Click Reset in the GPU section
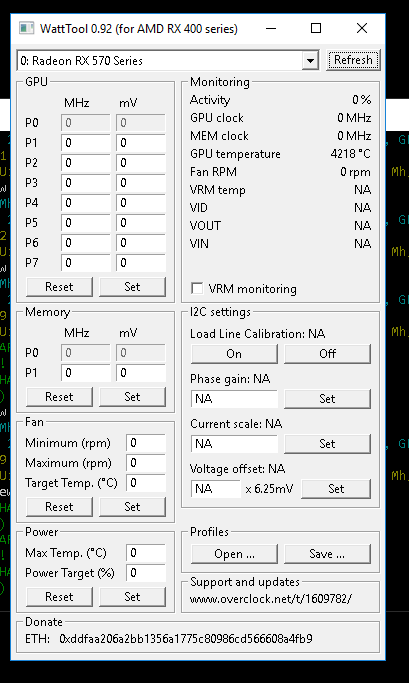Screen dimensions: 409x683 [59, 287]
